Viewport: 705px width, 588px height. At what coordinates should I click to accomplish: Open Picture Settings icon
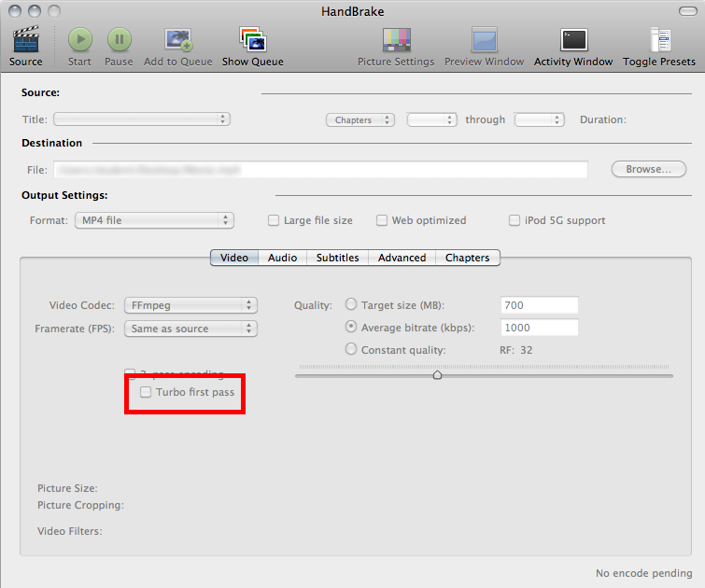pyautogui.click(x=396, y=39)
